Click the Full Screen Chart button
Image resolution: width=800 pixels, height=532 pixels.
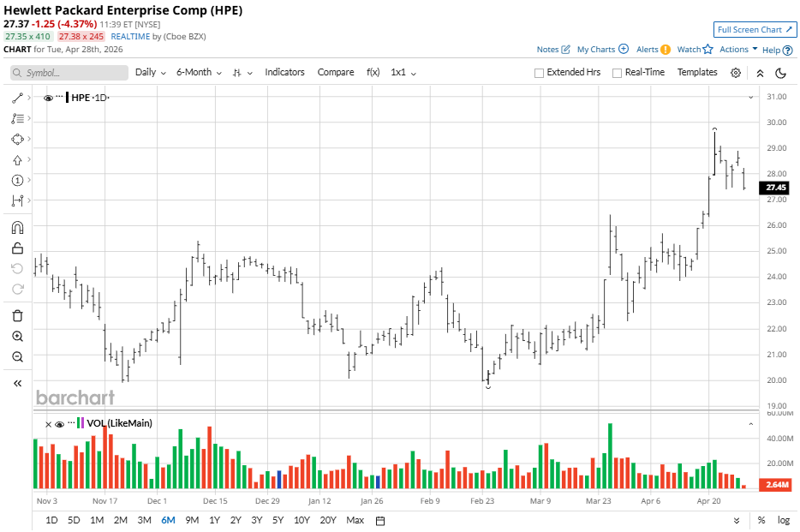click(x=755, y=30)
